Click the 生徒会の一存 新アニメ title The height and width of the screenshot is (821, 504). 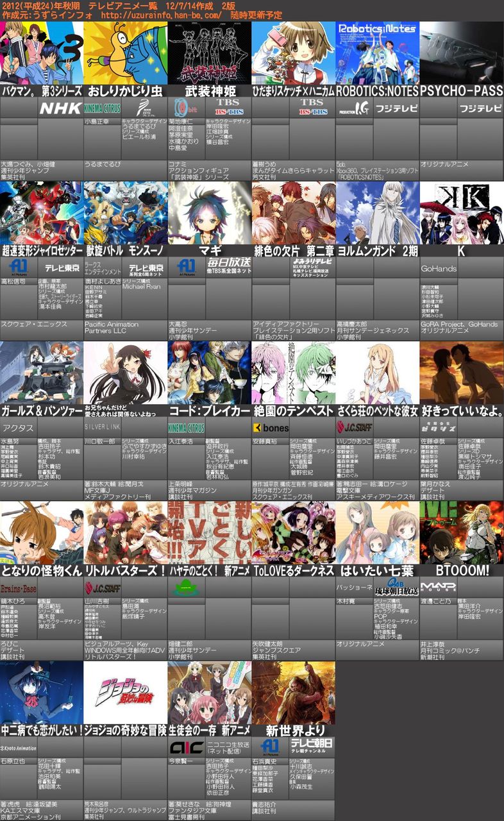point(210,731)
